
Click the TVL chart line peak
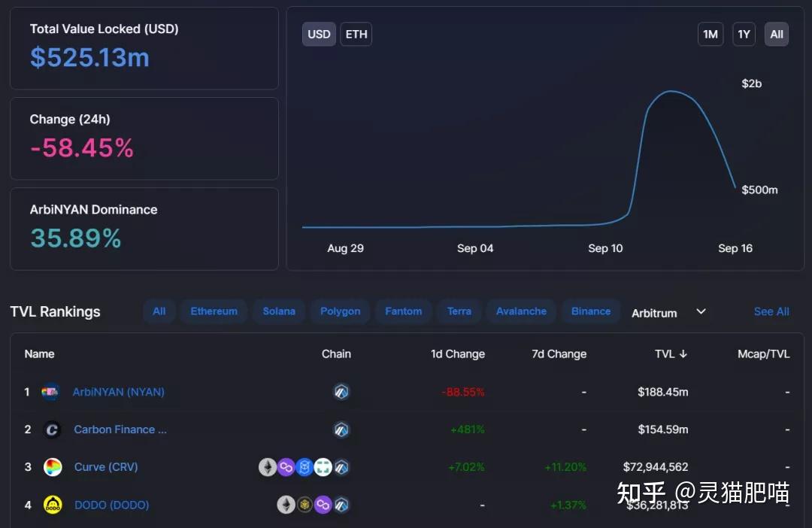tap(671, 91)
